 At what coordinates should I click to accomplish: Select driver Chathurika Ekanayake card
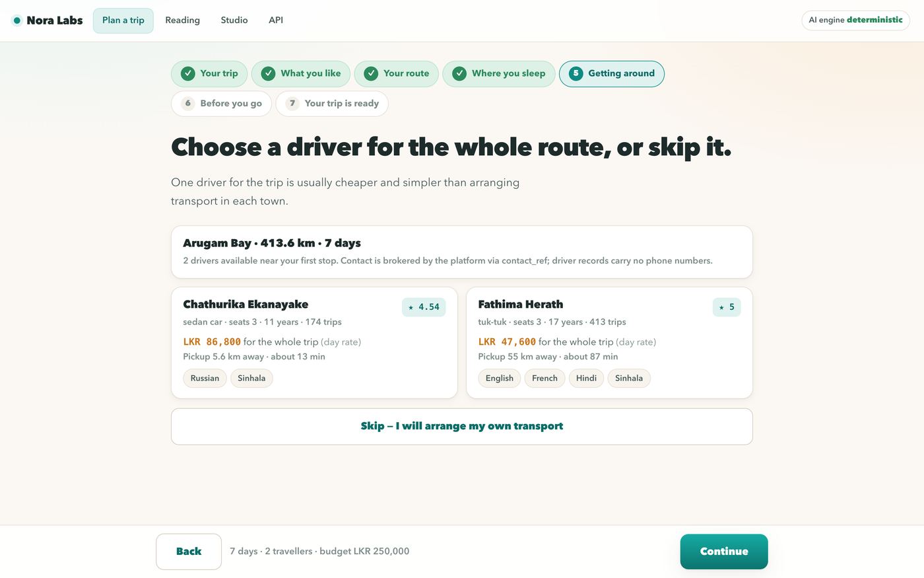pyautogui.click(x=314, y=343)
